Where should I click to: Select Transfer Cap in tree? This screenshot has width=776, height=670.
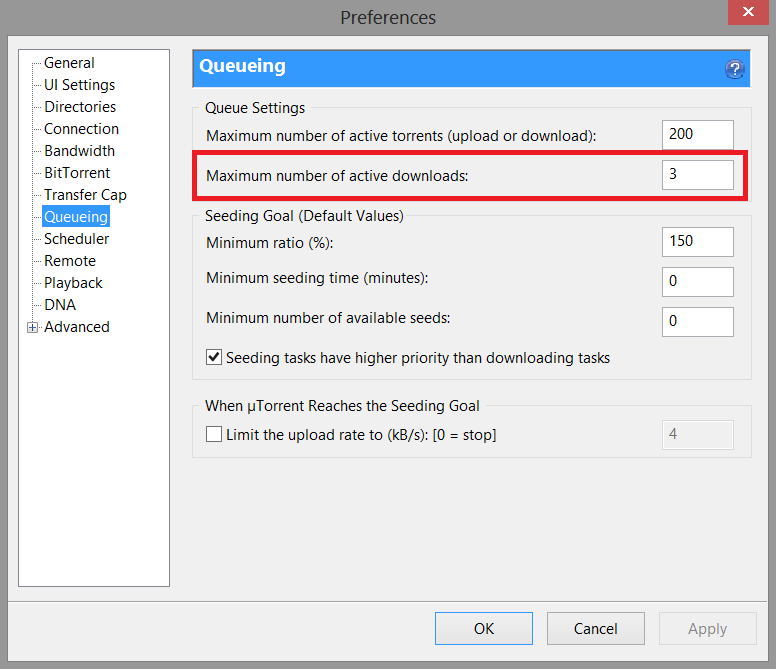pyautogui.click(x=85, y=195)
